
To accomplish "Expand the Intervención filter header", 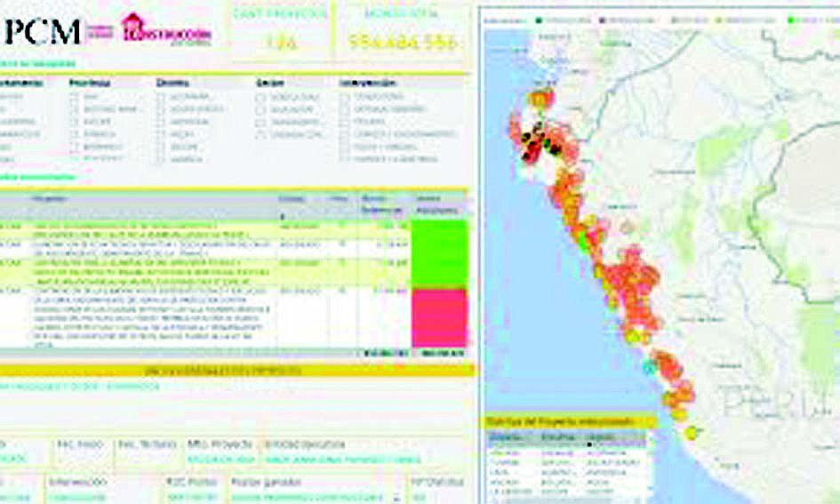I will point(368,82).
